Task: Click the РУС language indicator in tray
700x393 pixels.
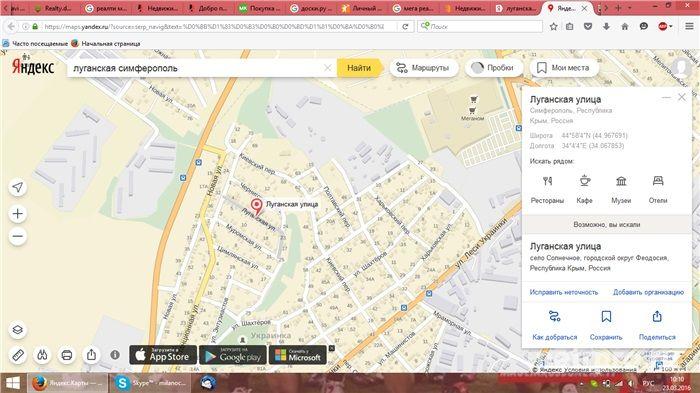Action: click(x=648, y=384)
